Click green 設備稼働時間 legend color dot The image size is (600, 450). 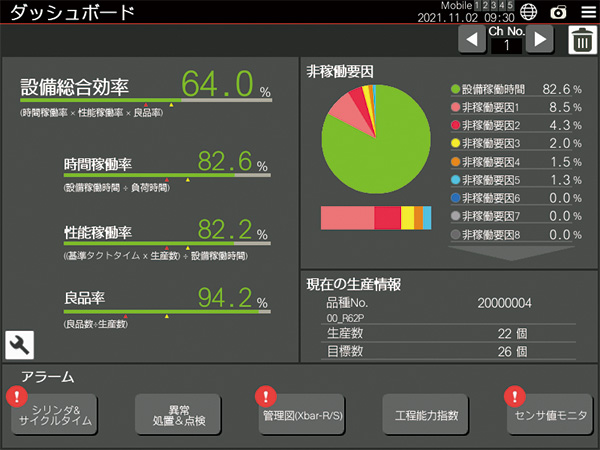coord(455,89)
